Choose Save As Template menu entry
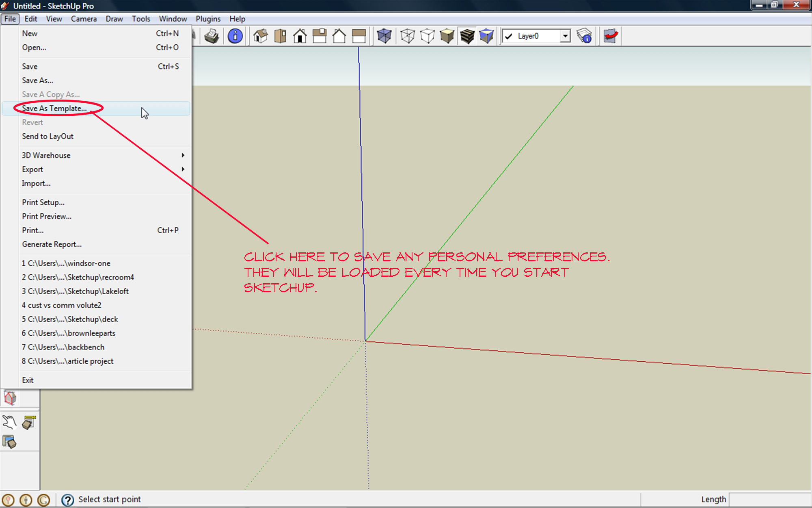This screenshot has width=812, height=508. point(54,109)
